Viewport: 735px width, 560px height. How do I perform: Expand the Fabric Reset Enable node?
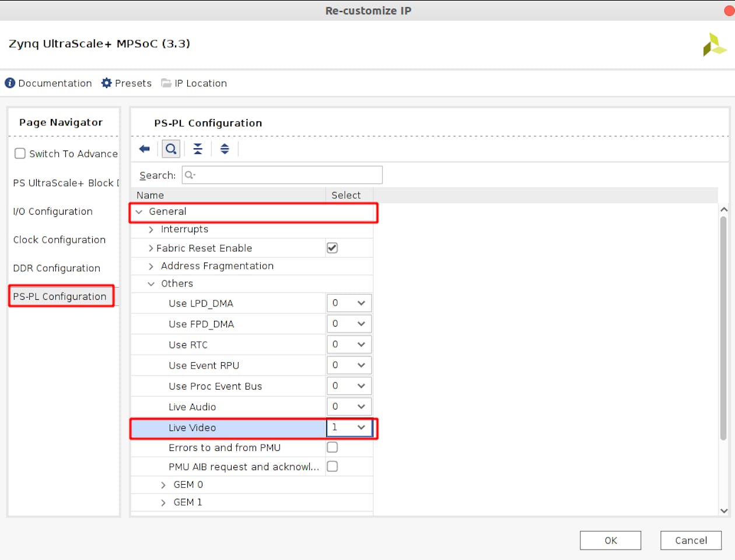tap(151, 249)
